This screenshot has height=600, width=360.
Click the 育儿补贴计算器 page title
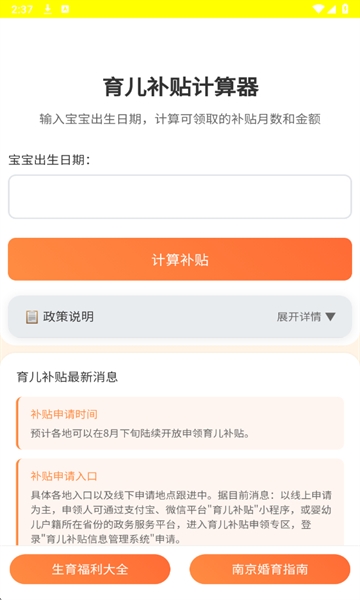[x=180, y=86]
